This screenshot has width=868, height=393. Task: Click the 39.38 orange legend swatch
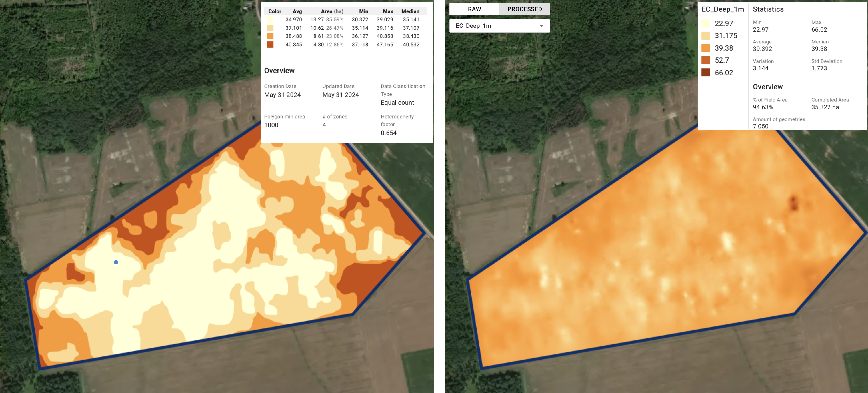point(705,48)
